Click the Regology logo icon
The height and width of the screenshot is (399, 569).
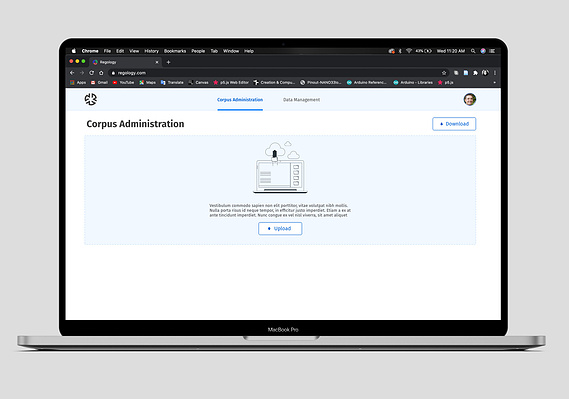[91, 99]
